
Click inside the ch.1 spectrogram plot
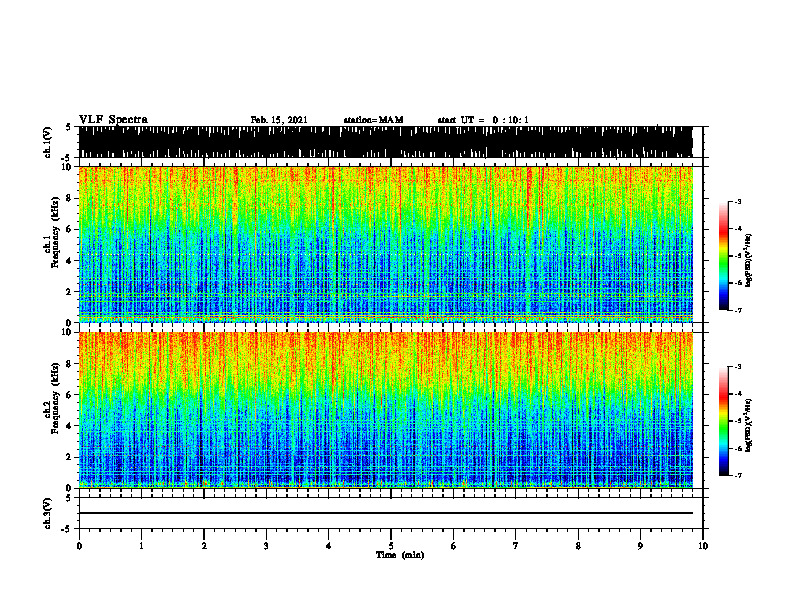pyautogui.click(x=385, y=244)
